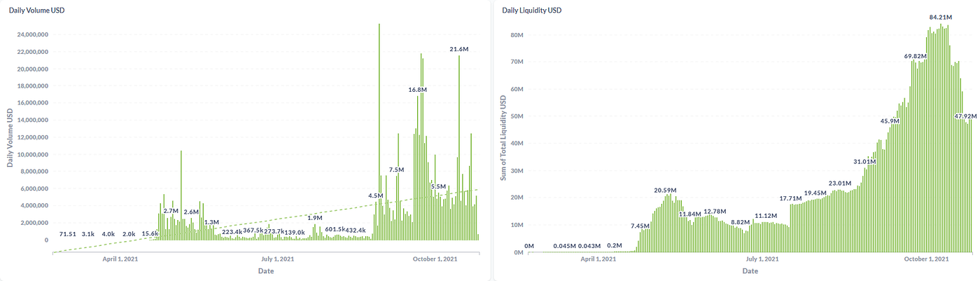
Task: Select the 8.82M data label
Action: tap(740, 222)
